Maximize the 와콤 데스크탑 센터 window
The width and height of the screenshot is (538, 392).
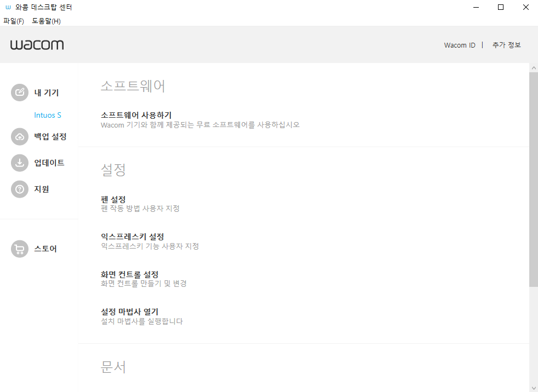pos(501,7)
